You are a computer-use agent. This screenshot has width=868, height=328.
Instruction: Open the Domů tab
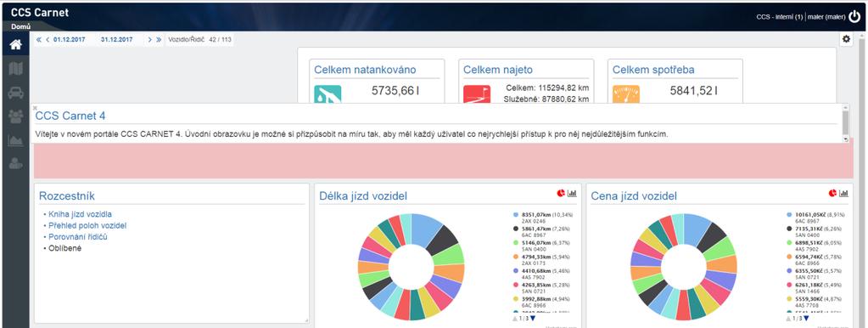pyautogui.click(x=20, y=26)
